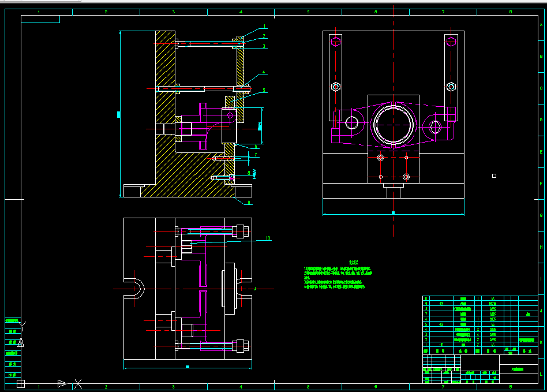
Task: Select balloon callout number 4 in section view
Action: 264,72
